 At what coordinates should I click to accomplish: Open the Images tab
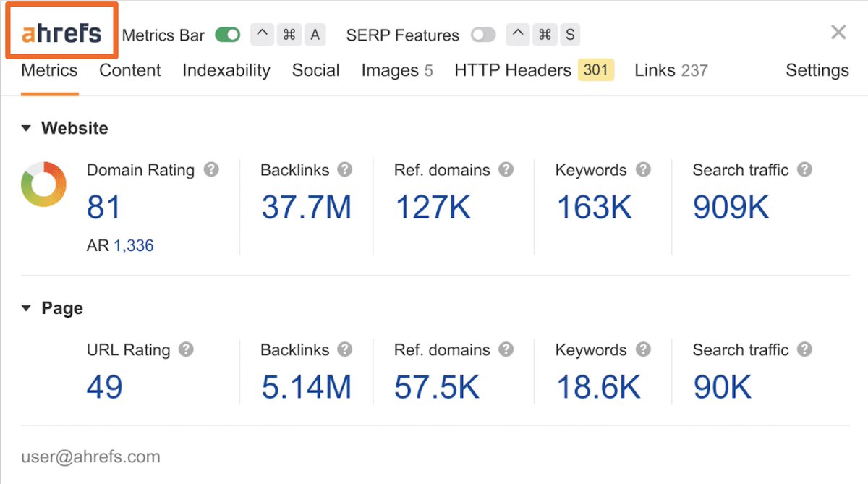pyautogui.click(x=397, y=70)
